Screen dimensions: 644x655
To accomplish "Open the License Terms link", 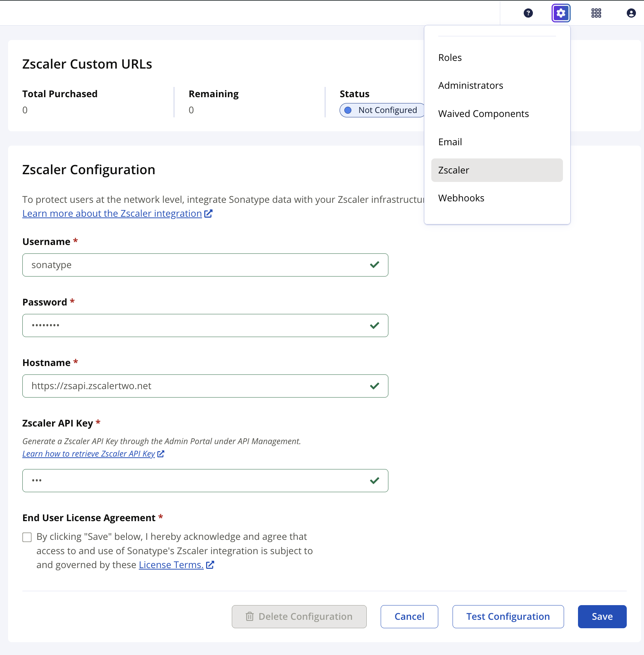I will (x=171, y=565).
